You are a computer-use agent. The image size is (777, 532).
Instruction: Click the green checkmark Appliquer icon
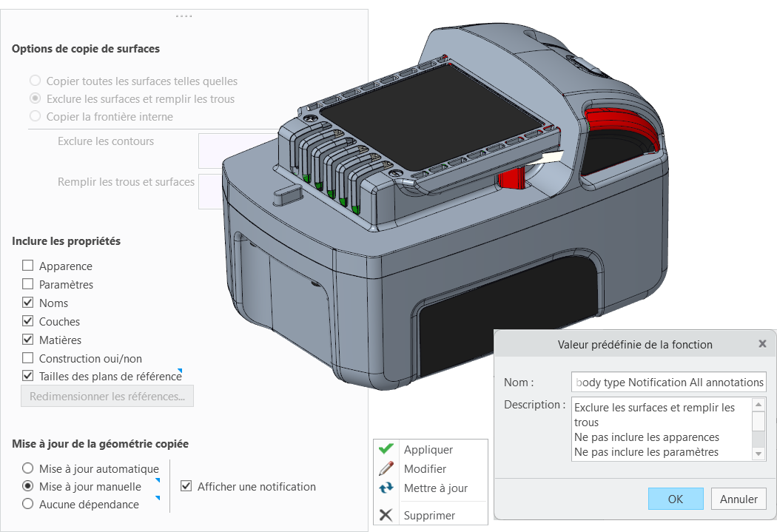click(386, 449)
